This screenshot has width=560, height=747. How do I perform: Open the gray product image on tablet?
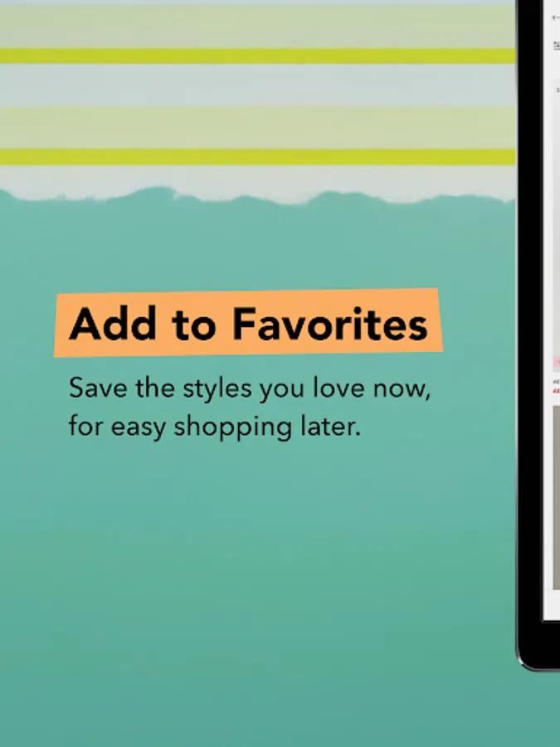pos(556,498)
